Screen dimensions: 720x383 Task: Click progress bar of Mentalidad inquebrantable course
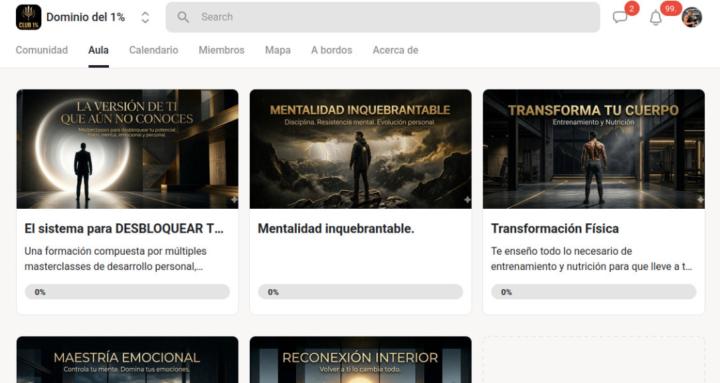click(360, 292)
